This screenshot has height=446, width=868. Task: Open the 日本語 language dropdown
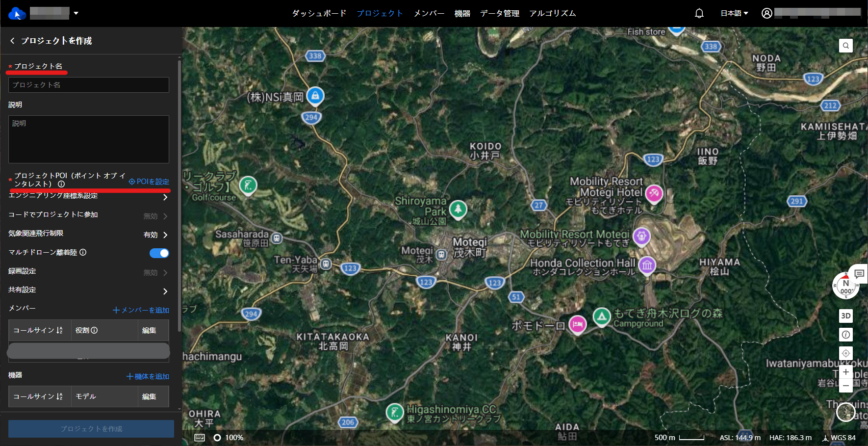tap(734, 13)
